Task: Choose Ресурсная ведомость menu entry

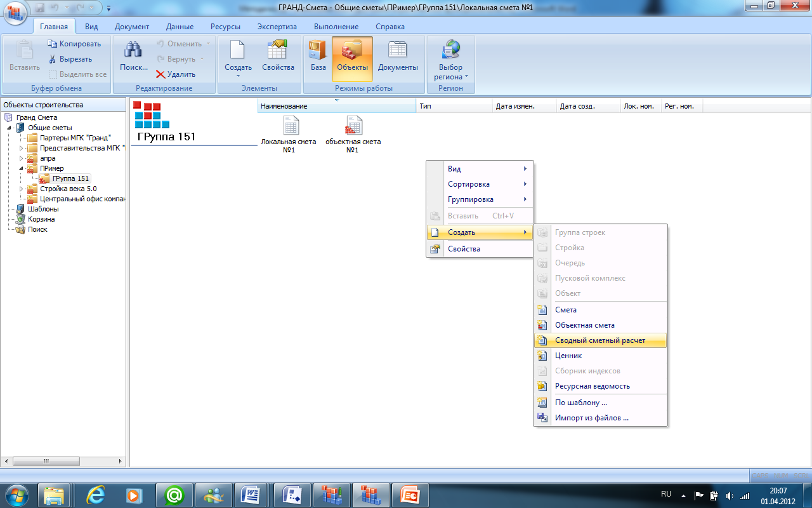Action: pos(601,386)
